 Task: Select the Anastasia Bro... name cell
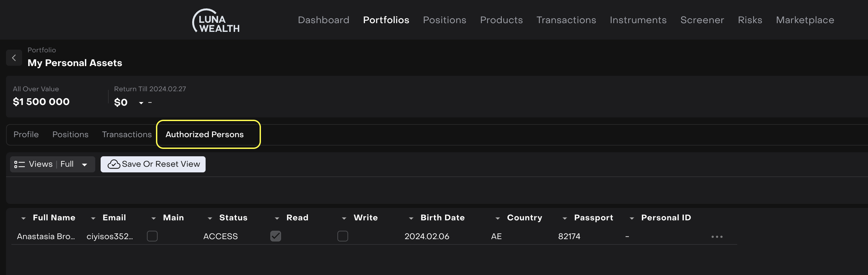click(x=46, y=236)
